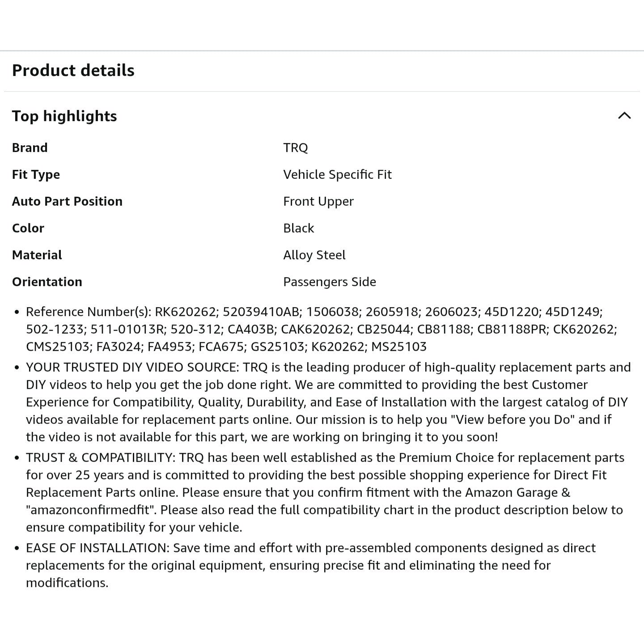Select the Vehicle Specific Fit value
This screenshot has width=644, height=644.
[x=337, y=174]
